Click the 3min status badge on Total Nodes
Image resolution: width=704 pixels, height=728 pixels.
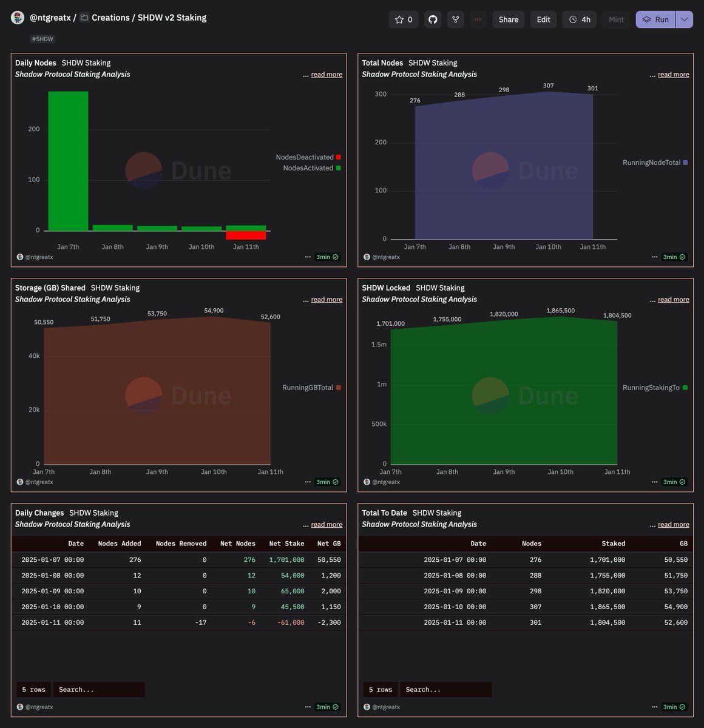[674, 257]
